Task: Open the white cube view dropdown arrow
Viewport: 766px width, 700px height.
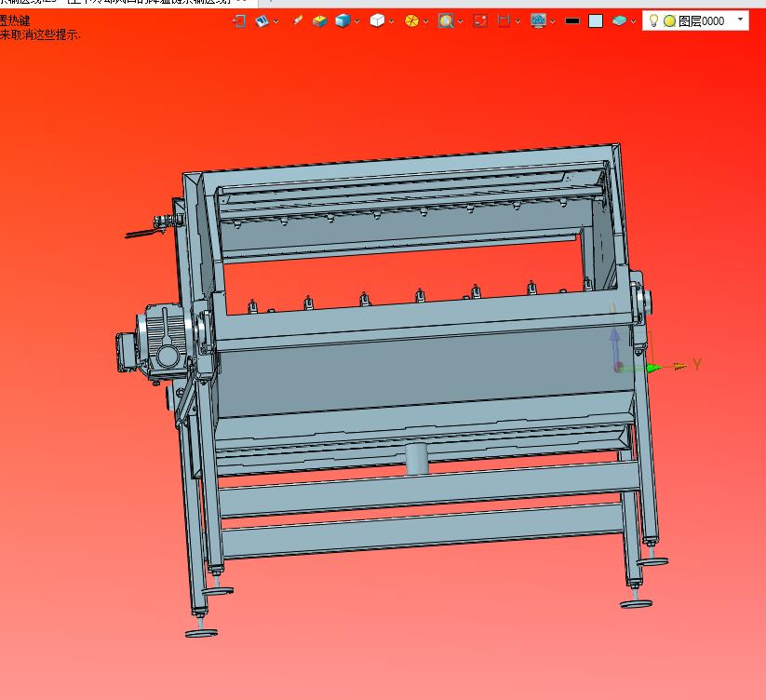Action: (x=391, y=21)
